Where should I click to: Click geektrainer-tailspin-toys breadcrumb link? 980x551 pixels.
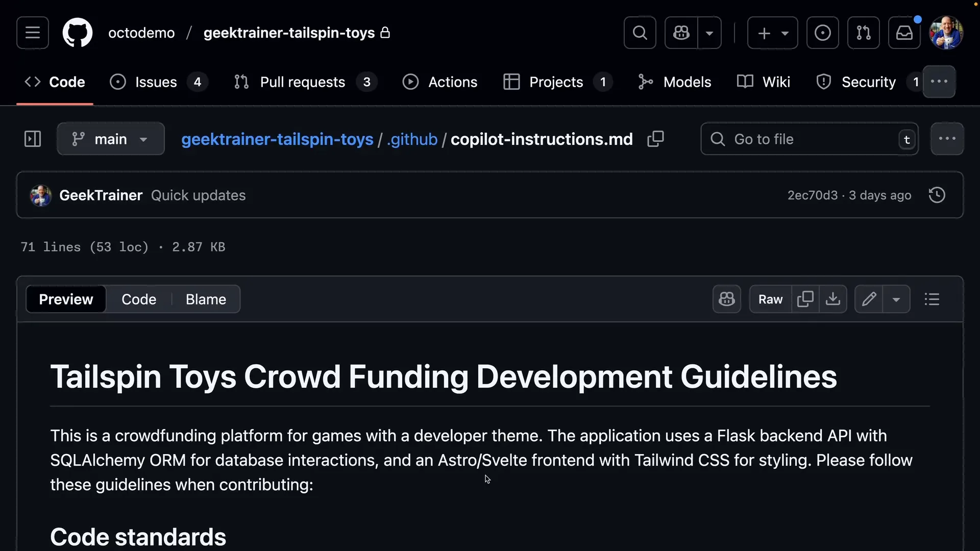pos(277,139)
